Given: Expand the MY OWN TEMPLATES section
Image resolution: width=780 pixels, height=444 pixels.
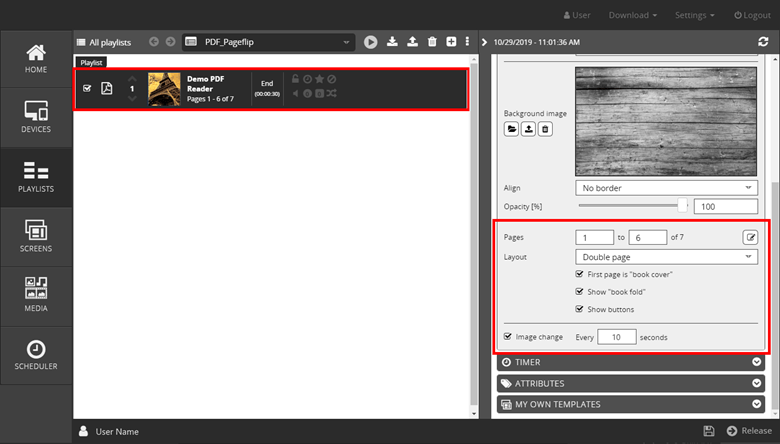Looking at the screenshot, I should coord(631,404).
